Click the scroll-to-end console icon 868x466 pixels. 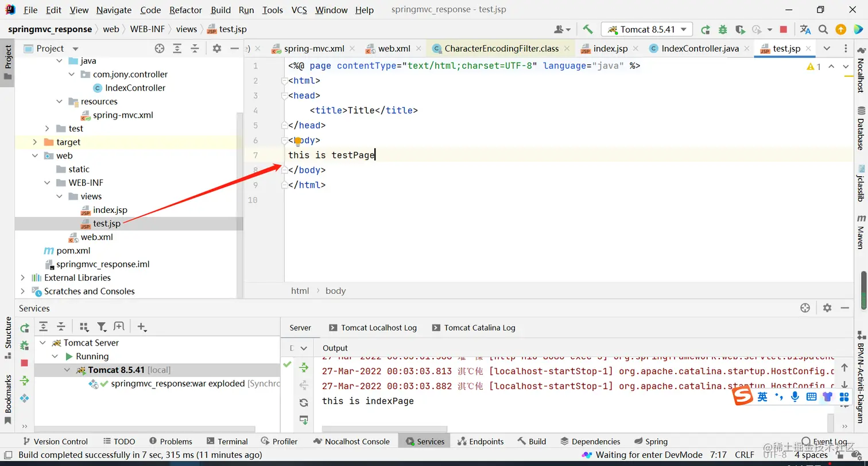coord(304,420)
